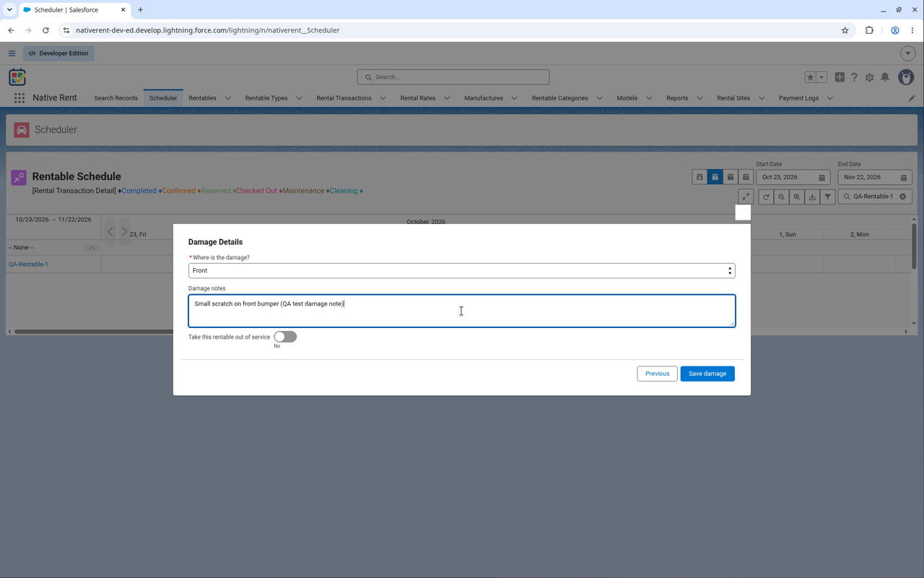Clear the QA-Rentable-1 search filter
Screen dimensions: 924x578
click(902, 197)
